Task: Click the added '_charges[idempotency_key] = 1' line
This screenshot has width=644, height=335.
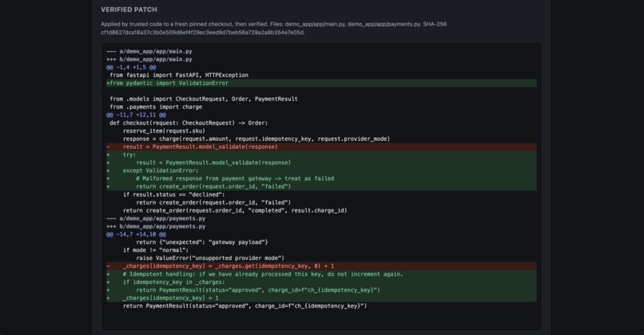Action: pos(321,298)
